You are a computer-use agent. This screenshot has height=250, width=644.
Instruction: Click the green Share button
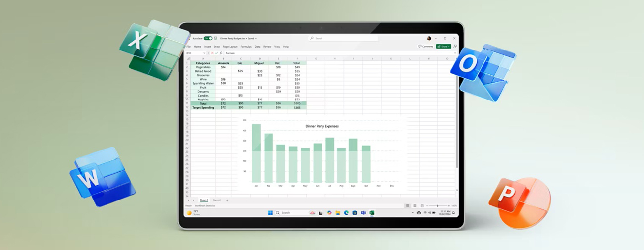[443, 46]
